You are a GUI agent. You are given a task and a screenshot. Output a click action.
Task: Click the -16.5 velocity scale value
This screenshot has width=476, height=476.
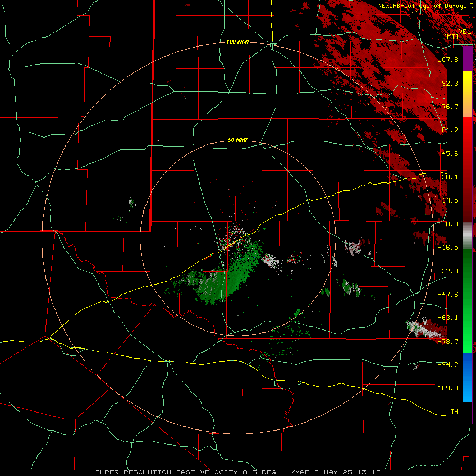coord(448,248)
